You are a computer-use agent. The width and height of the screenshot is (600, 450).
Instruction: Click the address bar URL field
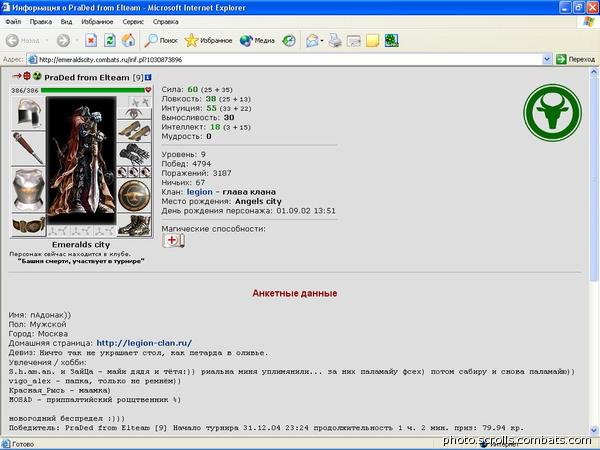[x=285, y=59]
